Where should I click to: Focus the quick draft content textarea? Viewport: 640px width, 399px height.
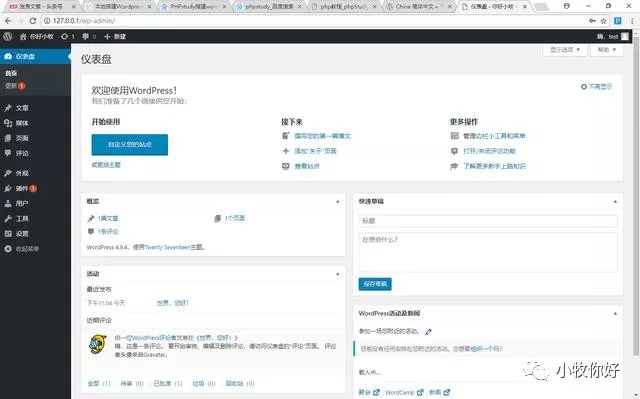pyautogui.click(x=488, y=252)
